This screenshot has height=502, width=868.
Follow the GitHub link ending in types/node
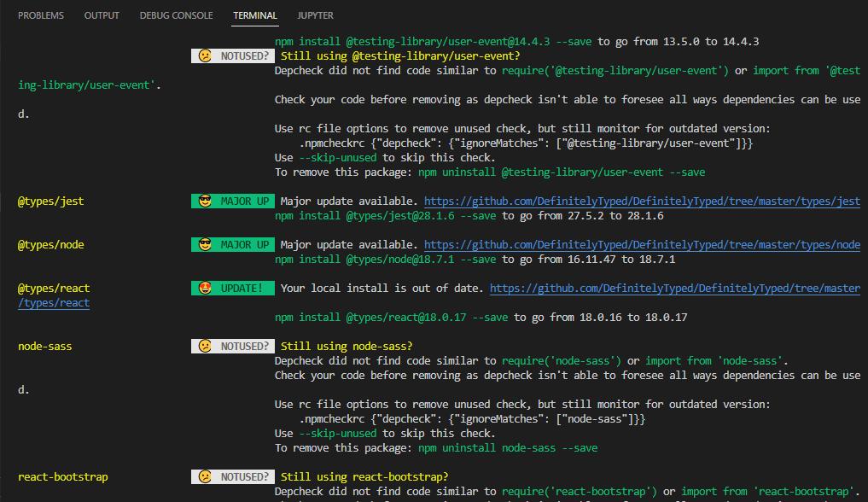(642, 245)
